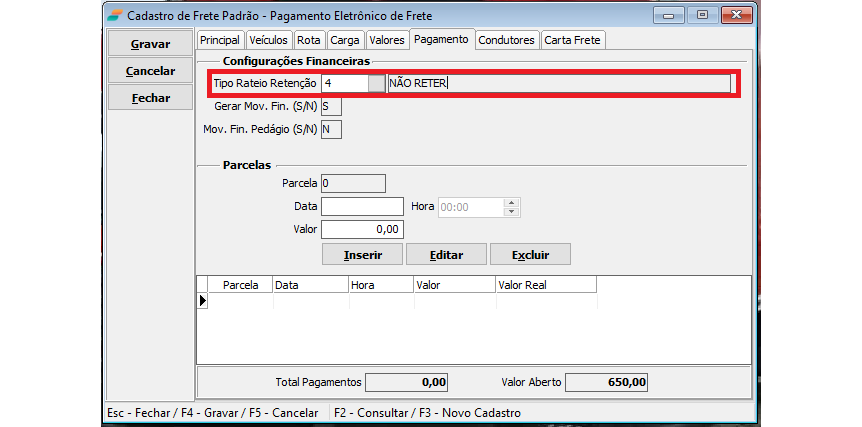
Task: Open the Valores tab
Action: 386,40
